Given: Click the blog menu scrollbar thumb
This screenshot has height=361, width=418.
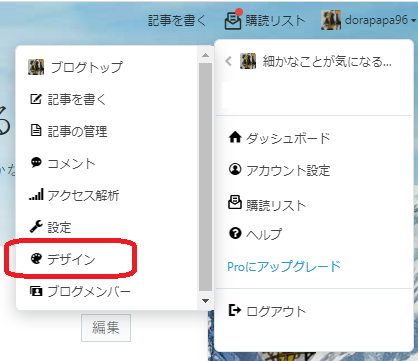Looking at the screenshot, I should click(x=205, y=177).
